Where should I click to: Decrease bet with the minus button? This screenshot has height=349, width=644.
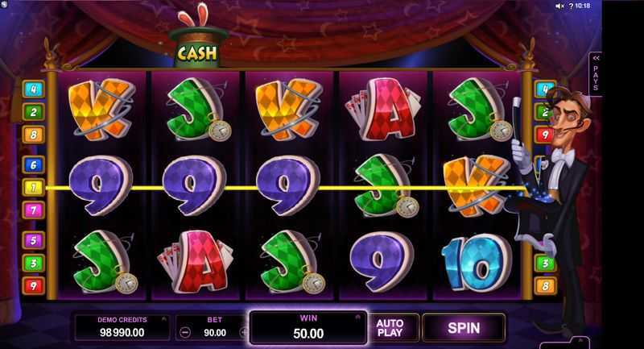click(x=185, y=332)
